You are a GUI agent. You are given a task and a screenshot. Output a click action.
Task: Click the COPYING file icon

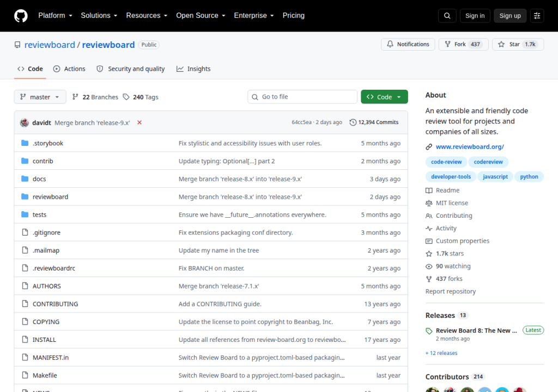[x=25, y=322]
